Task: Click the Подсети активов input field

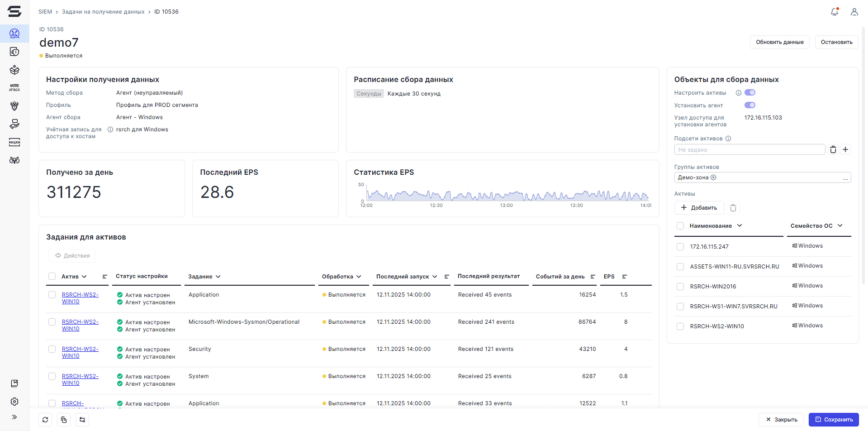Action: click(x=749, y=149)
